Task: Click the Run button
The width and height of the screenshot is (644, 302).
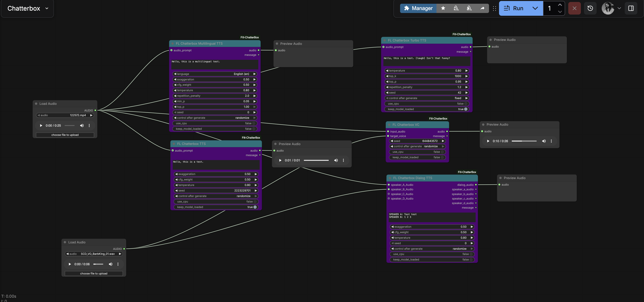Action: pos(514,8)
